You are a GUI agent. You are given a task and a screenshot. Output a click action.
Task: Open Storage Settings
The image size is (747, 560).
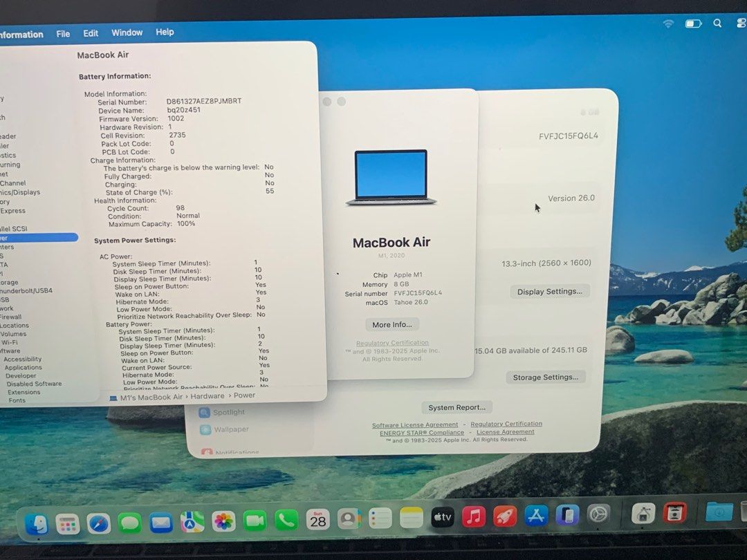click(546, 377)
